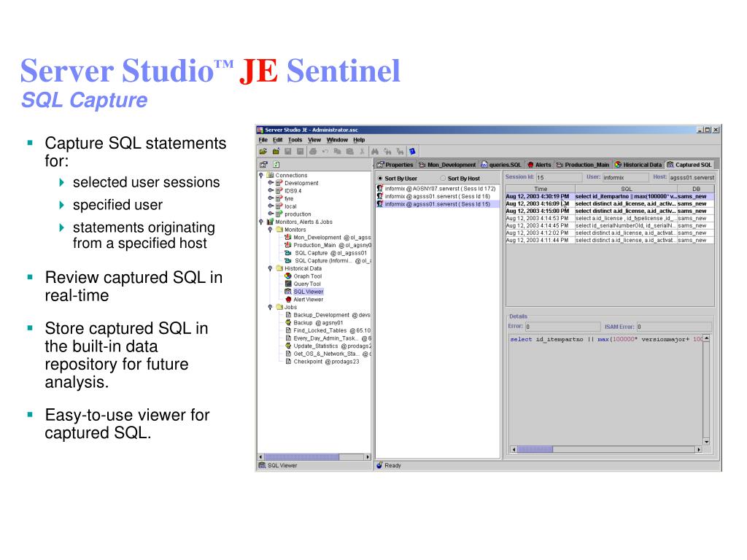Select the Mon_Development monitor icon
Viewport: 747px width, 560px height.
[287, 237]
